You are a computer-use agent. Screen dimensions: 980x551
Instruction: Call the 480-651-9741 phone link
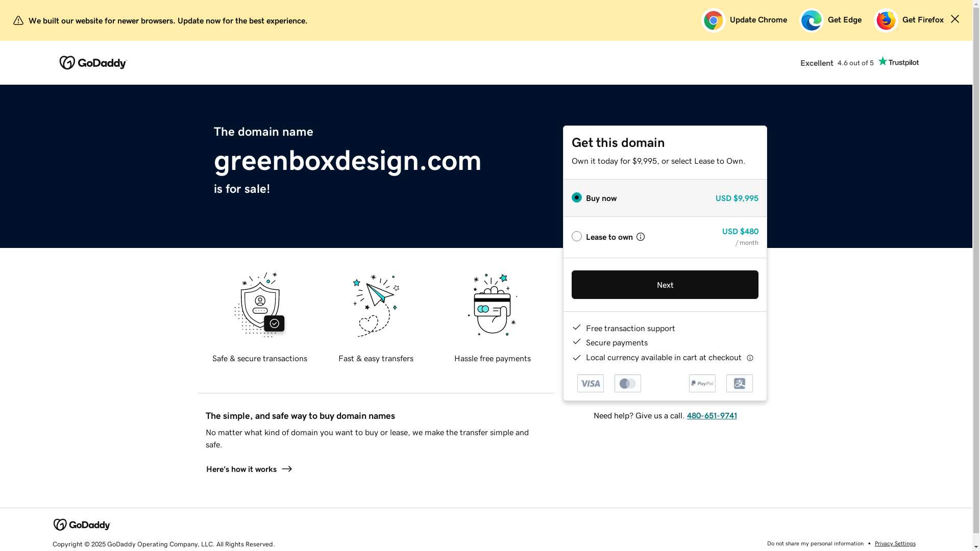click(x=712, y=416)
